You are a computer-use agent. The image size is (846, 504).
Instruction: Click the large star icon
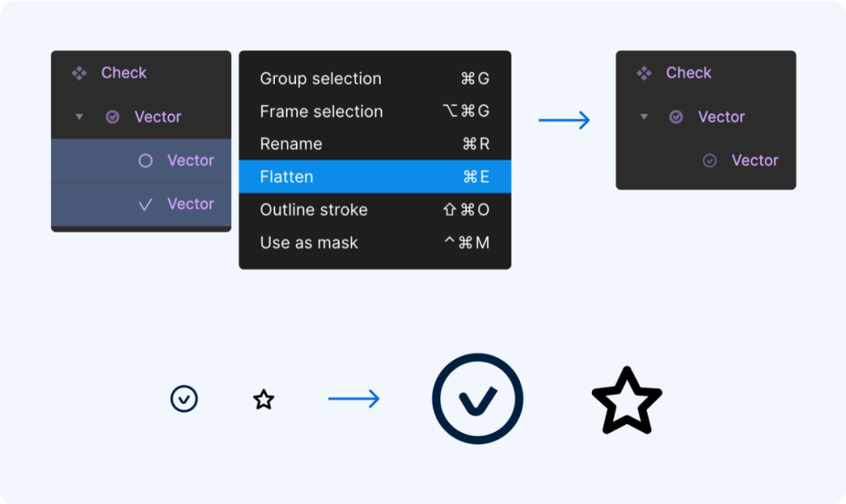click(x=627, y=401)
